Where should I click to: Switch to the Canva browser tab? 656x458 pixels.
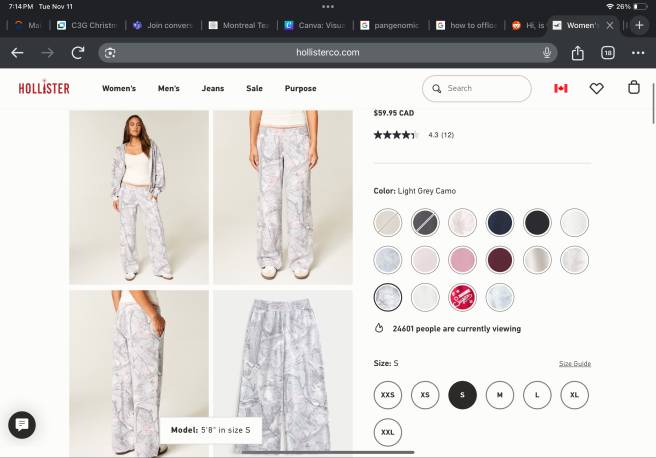[314, 25]
